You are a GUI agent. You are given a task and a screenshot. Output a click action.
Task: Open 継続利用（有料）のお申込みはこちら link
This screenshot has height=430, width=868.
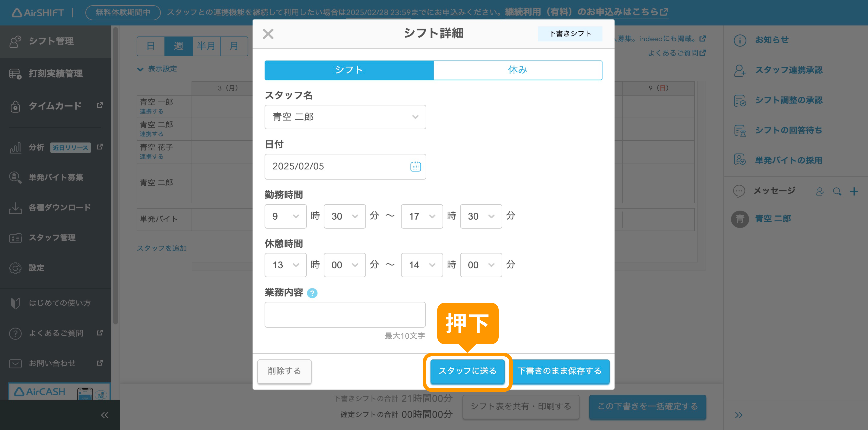(586, 12)
